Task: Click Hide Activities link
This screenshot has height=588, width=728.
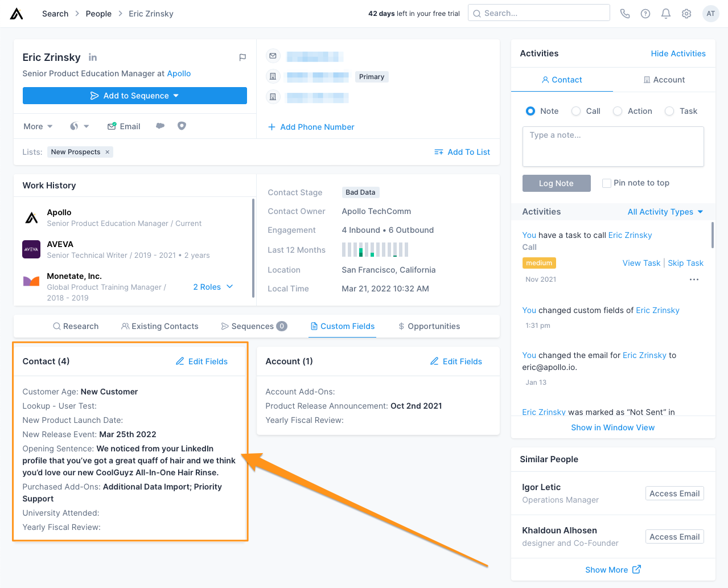Action: click(x=678, y=54)
